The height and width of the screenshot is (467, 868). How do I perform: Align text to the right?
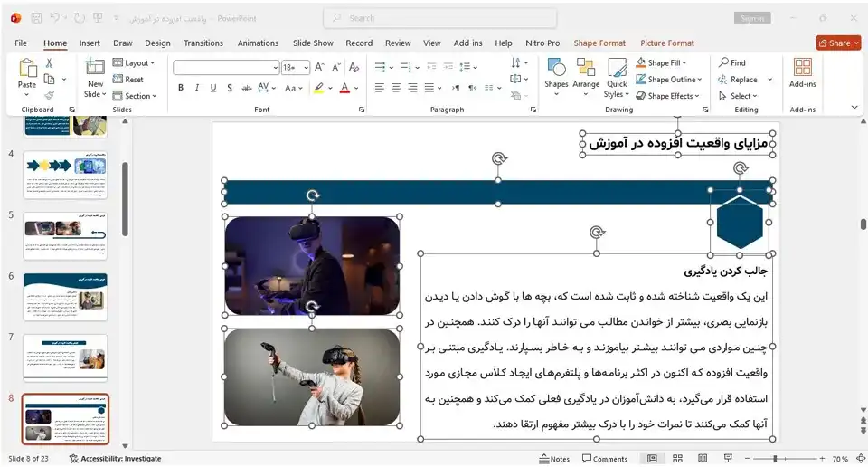click(x=412, y=88)
